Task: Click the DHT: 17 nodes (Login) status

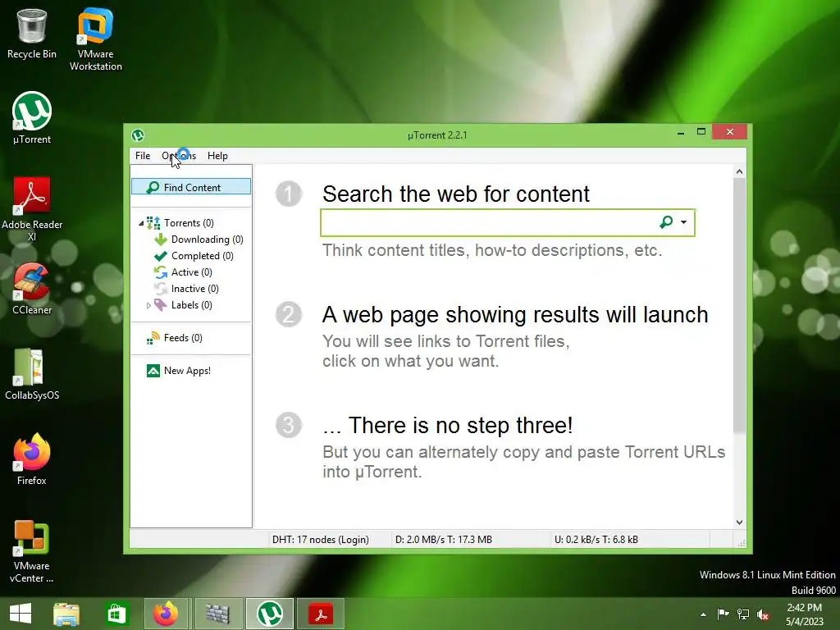Action: click(x=321, y=540)
